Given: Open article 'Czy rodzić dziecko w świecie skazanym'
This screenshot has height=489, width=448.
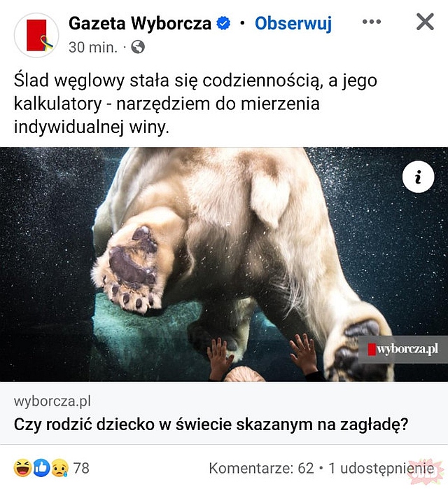Looking at the screenshot, I should click(x=211, y=425).
